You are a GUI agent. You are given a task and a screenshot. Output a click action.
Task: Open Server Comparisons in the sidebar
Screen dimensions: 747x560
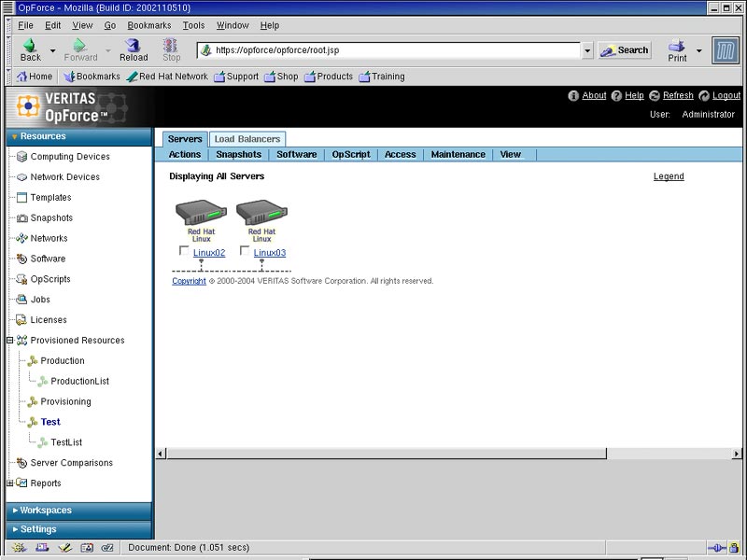point(72,463)
